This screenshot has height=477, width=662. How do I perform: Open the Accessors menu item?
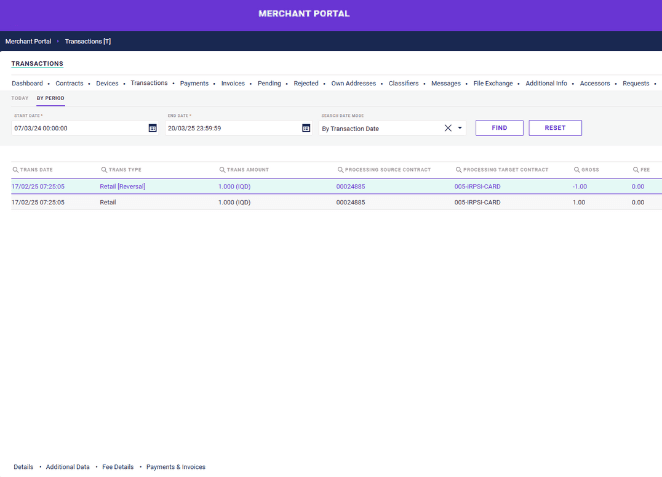pos(595,83)
